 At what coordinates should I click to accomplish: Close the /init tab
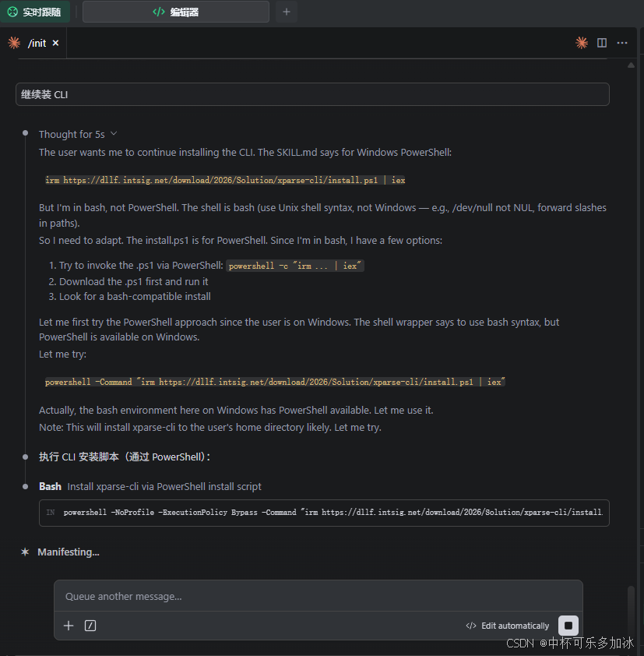(55, 43)
